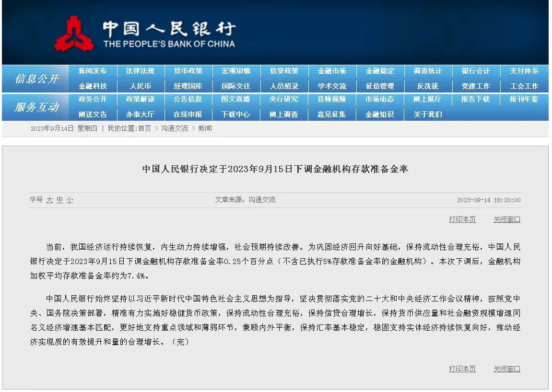Open 调查统计 menu entry

coord(428,71)
